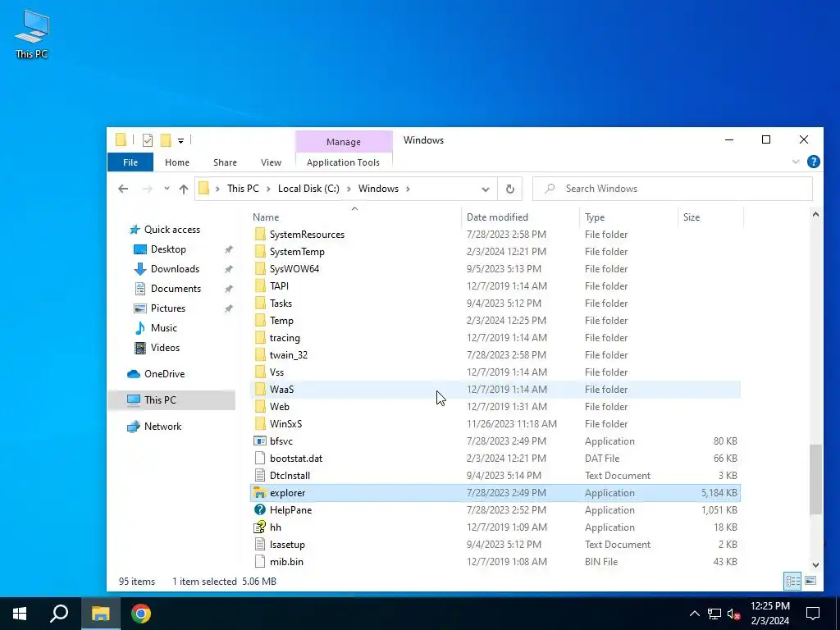Viewport: 840px width, 630px height.
Task: Open the Application Tools tab
Action: click(x=344, y=162)
